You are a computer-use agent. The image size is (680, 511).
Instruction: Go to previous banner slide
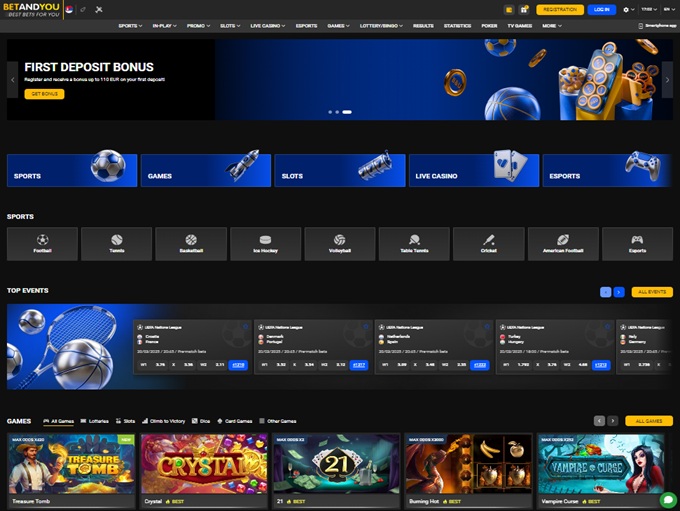(13, 79)
